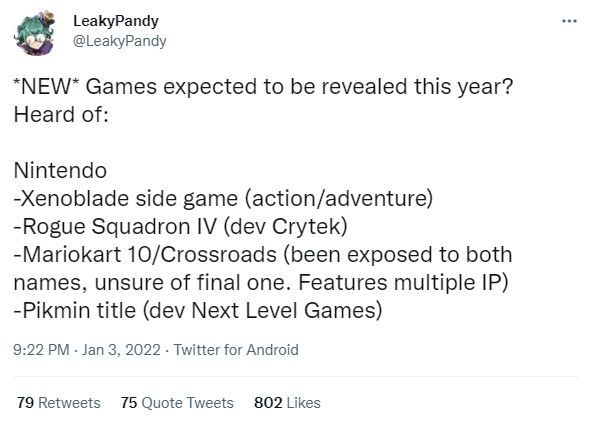593x423 pixels.
Task: Click the '(action/adventure)' text
Action: [x=339, y=199]
